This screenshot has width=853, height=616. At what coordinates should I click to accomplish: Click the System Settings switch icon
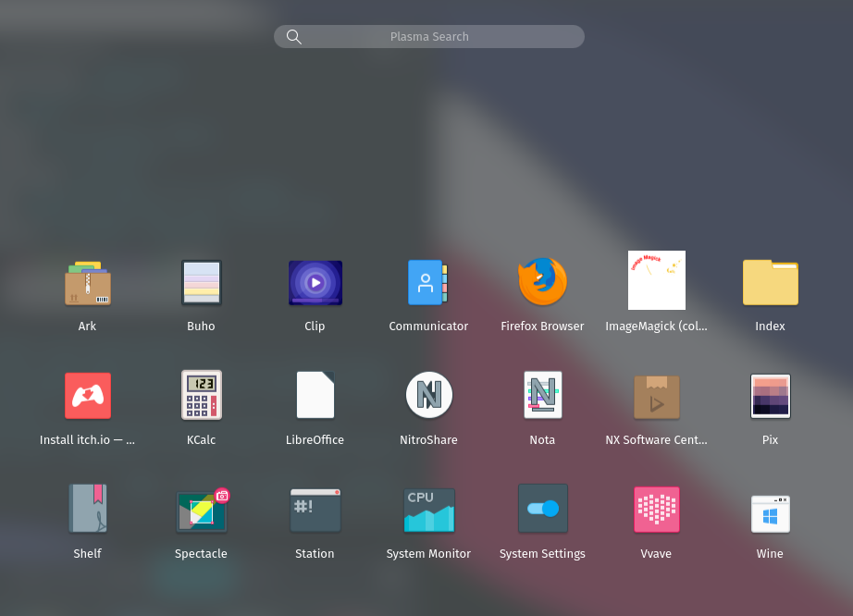point(542,509)
